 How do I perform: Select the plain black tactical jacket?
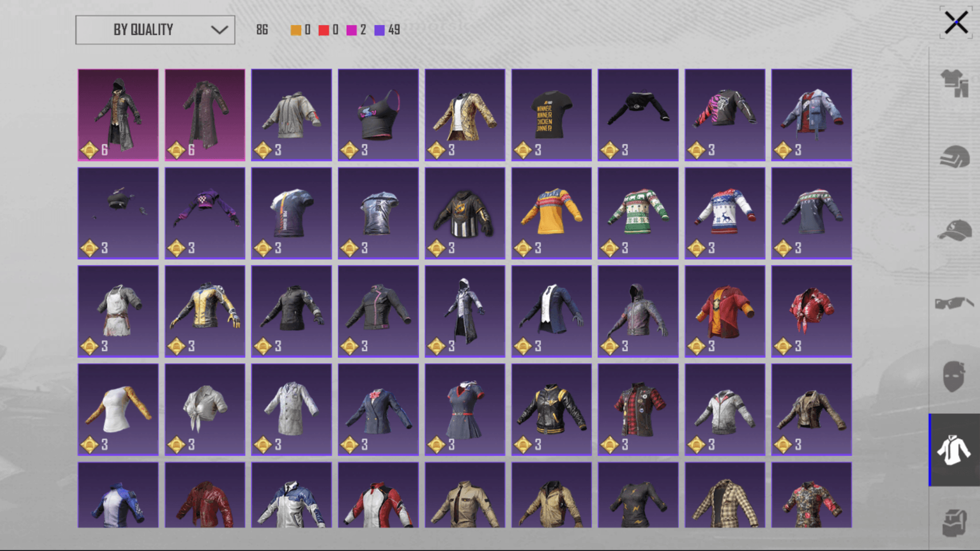291,311
